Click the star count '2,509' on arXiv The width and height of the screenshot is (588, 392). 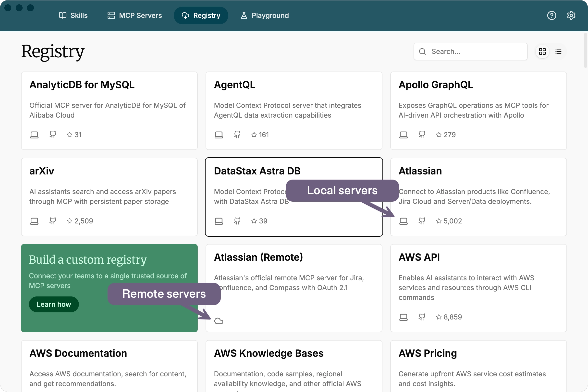(84, 221)
